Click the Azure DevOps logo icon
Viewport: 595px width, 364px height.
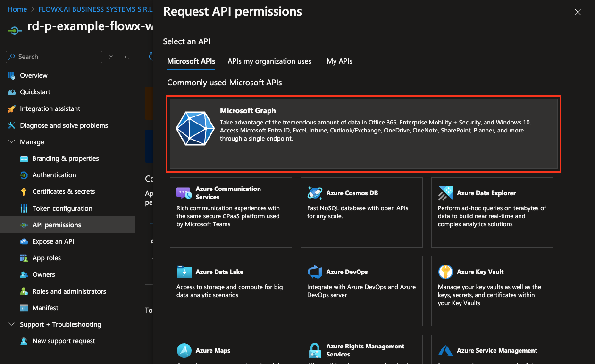click(x=315, y=272)
